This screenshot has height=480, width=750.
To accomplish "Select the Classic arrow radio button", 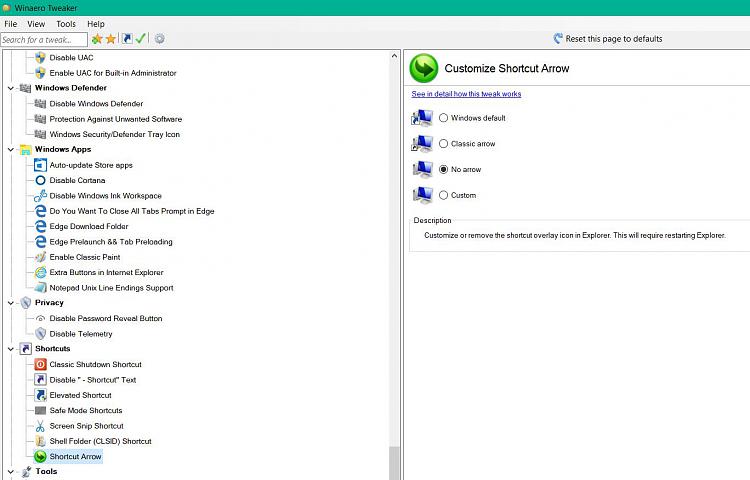I will pyautogui.click(x=443, y=143).
